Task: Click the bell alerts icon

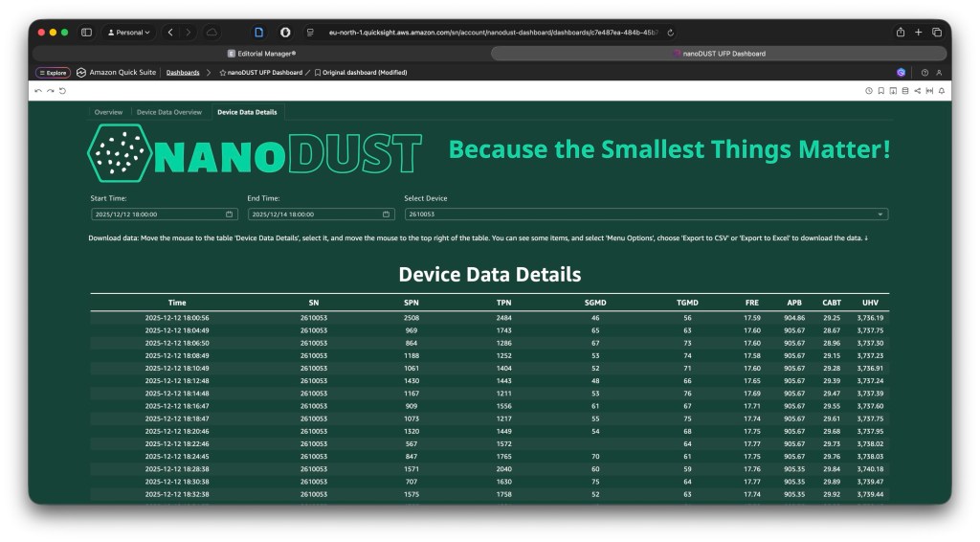Action: 941,91
